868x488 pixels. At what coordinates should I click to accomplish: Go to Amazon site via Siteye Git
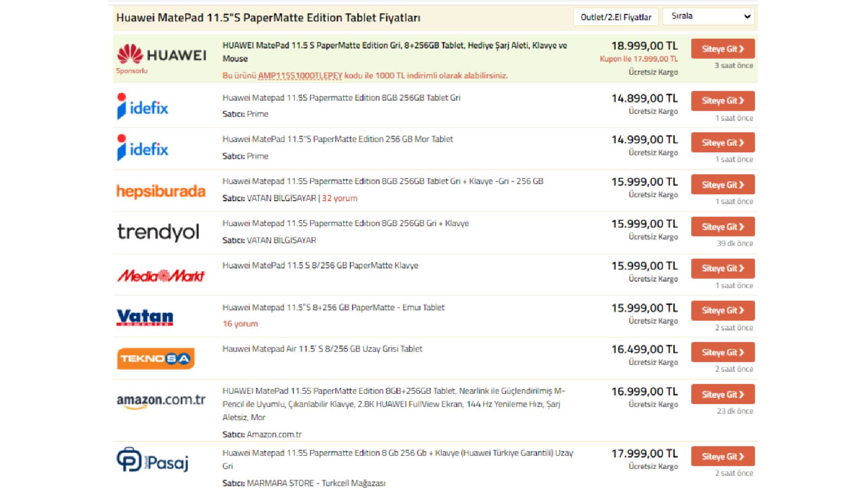(722, 394)
